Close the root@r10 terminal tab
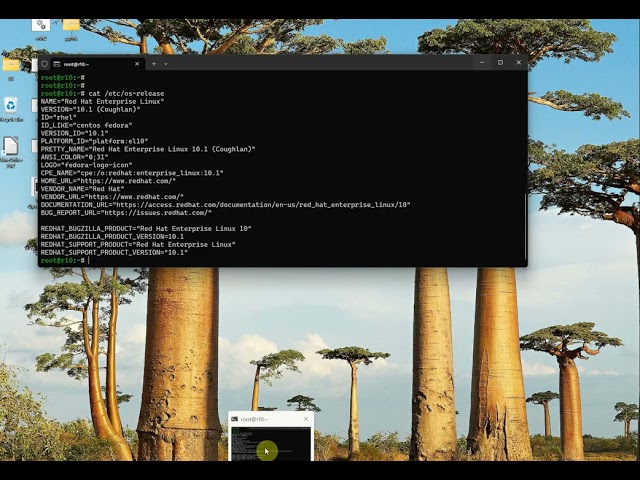640x480 pixels. tap(137, 64)
